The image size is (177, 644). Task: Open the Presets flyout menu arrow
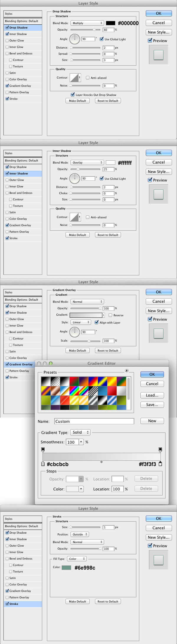(x=127, y=370)
